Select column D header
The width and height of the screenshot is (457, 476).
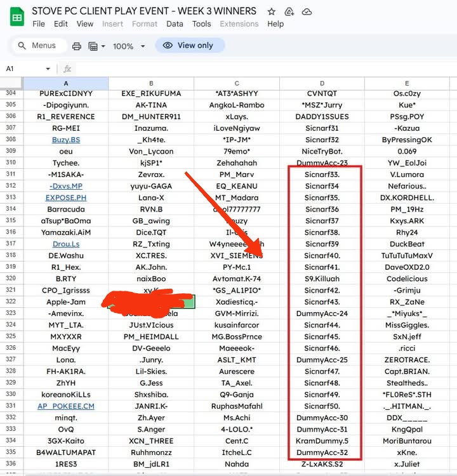point(322,83)
